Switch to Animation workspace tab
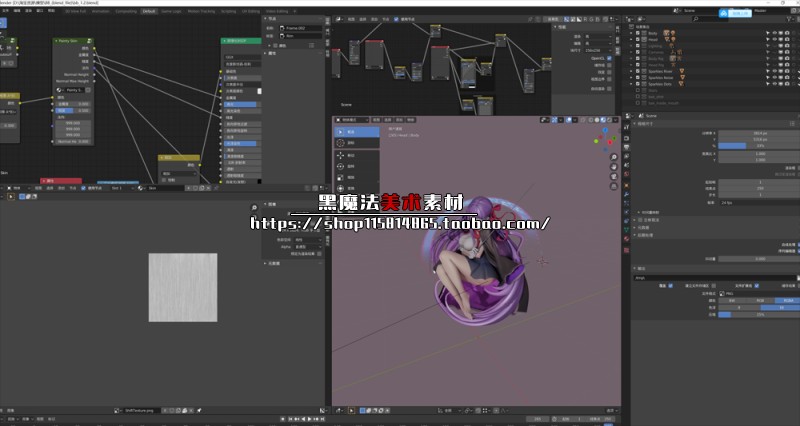The height and width of the screenshot is (426, 800). point(101,11)
